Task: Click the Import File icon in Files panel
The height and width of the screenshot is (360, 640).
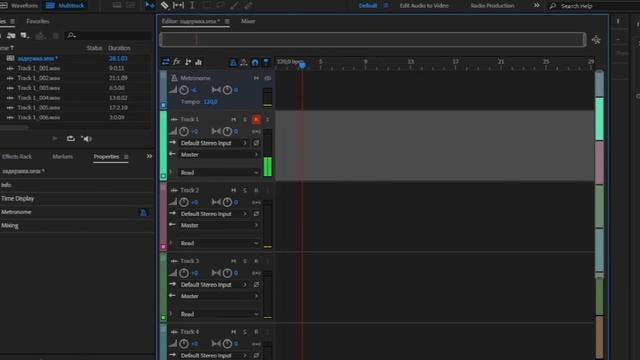Action: (11, 36)
